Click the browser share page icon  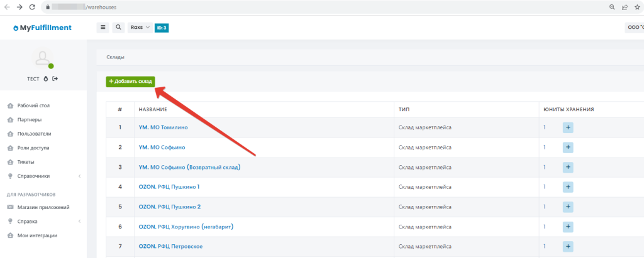625,7
